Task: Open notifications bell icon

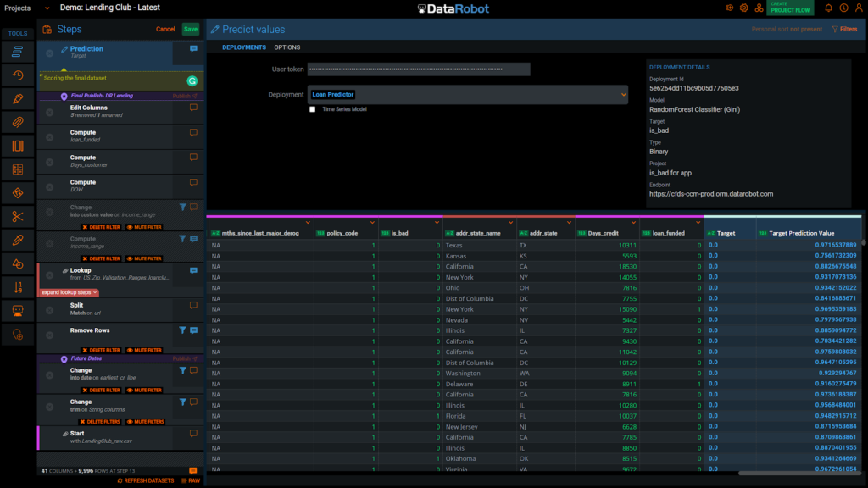Action: point(828,8)
